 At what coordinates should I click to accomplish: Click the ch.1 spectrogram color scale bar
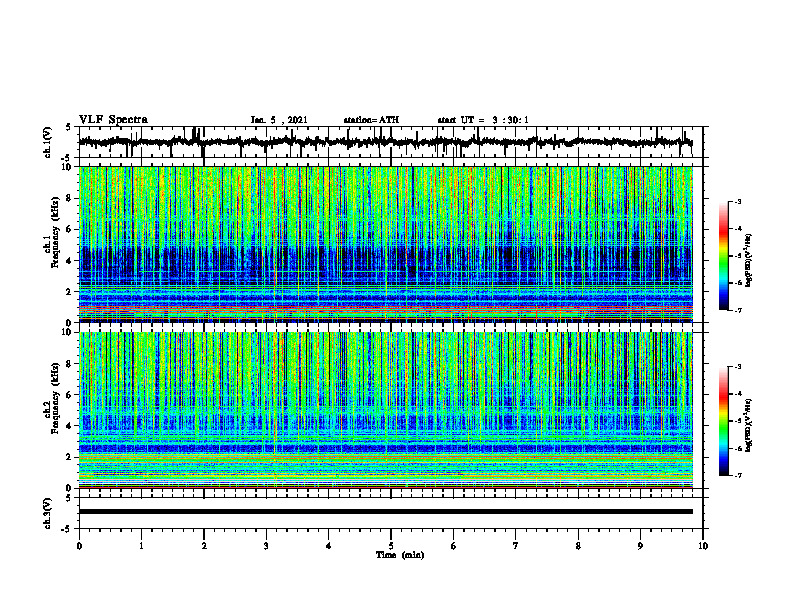coord(724,256)
